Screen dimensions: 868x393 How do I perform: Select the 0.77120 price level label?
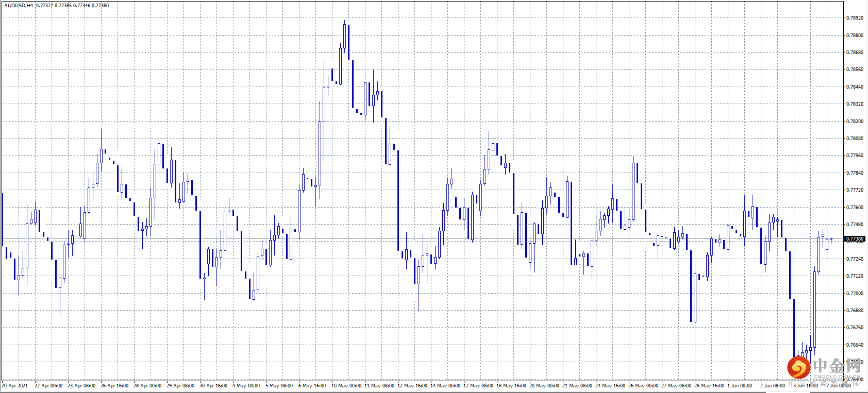[x=855, y=276]
